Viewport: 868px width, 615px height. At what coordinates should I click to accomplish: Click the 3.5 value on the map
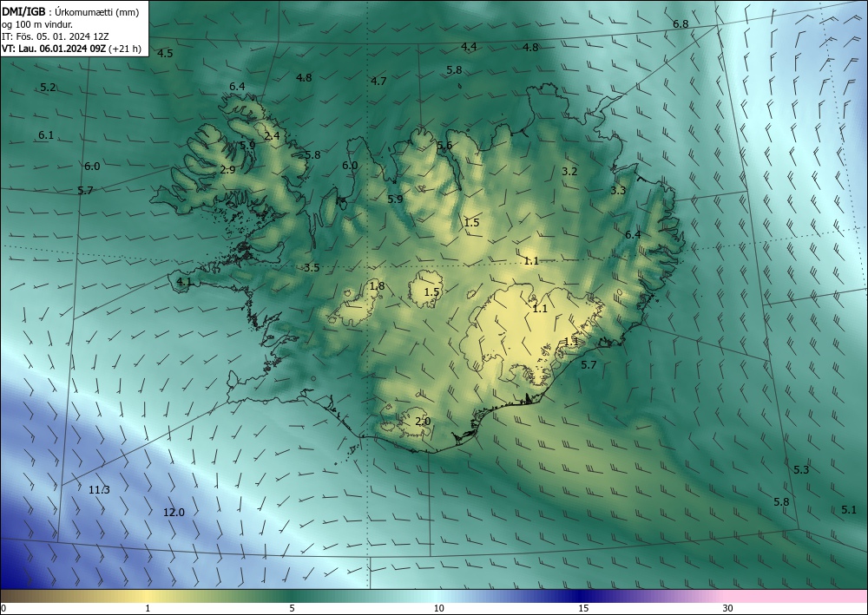312,268
